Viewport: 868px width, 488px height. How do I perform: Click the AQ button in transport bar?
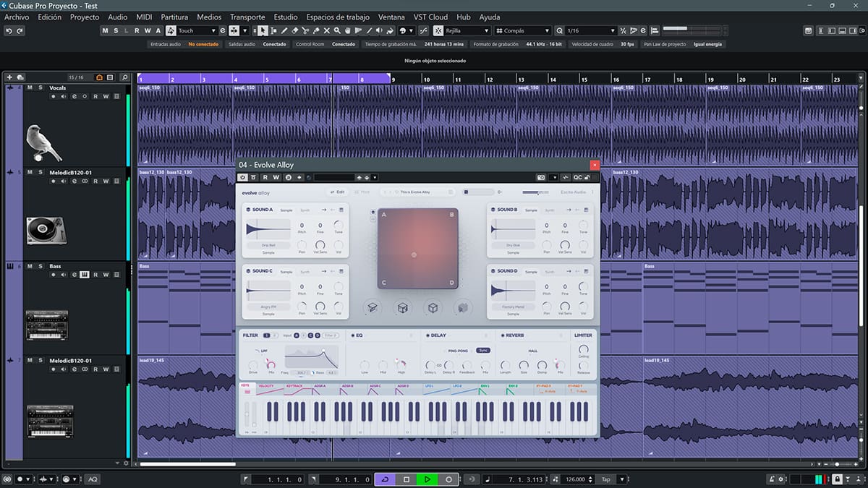(93, 479)
